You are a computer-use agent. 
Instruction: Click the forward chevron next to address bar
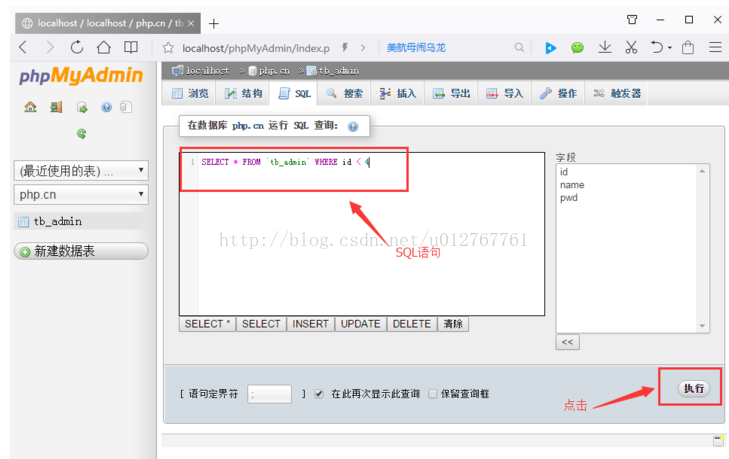[363, 47]
